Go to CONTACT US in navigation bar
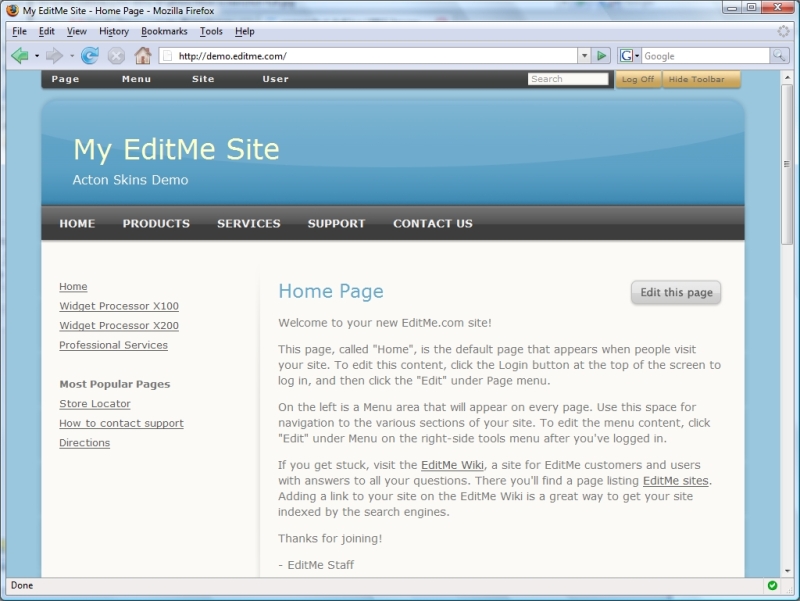The height and width of the screenshot is (601, 800). point(433,223)
